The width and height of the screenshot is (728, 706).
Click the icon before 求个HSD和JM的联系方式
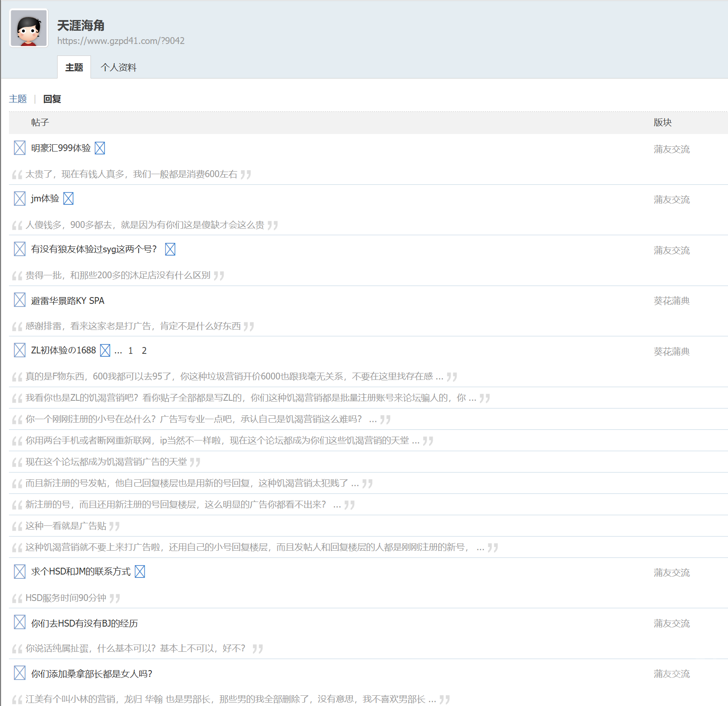tap(19, 572)
